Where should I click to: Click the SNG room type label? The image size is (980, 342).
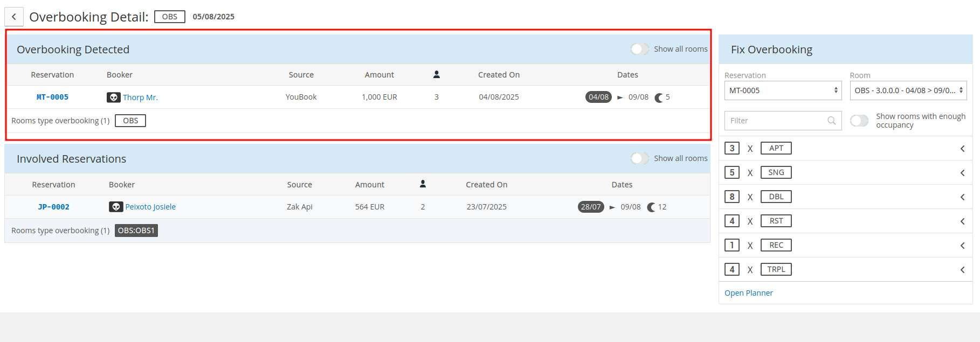point(776,172)
